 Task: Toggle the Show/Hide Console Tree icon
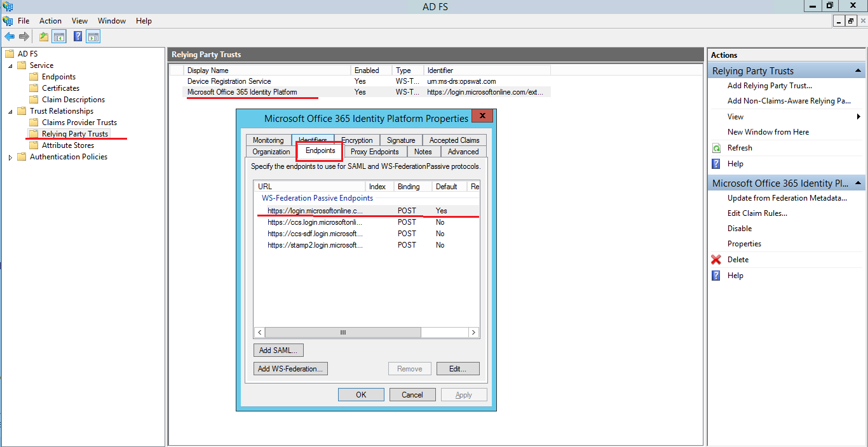click(59, 36)
